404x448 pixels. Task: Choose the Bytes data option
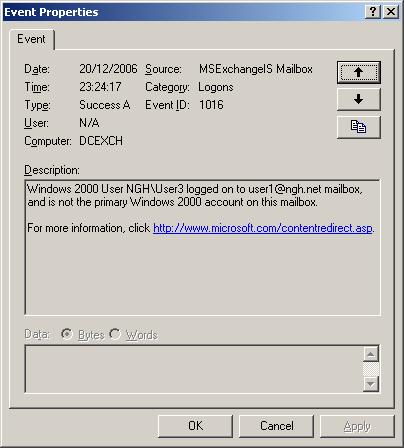click(67, 334)
